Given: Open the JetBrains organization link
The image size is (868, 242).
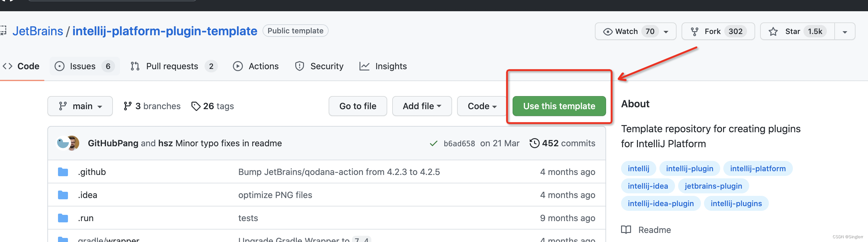Looking at the screenshot, I should (38, 31).
